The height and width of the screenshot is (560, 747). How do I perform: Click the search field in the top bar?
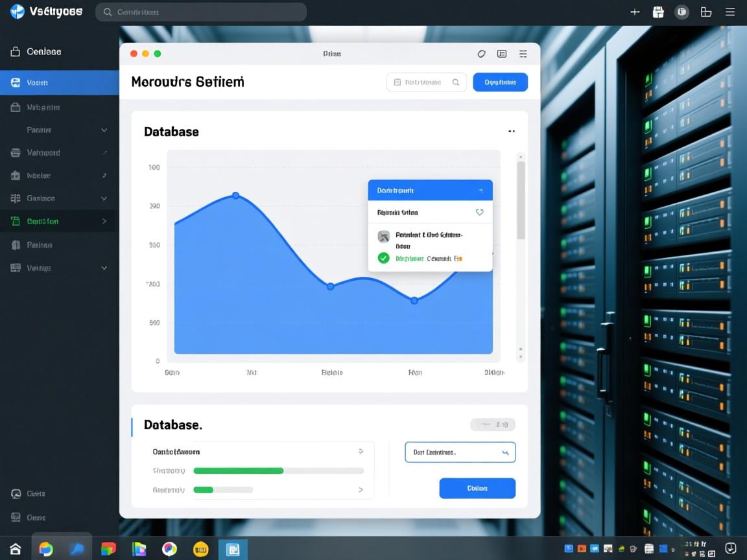[x=201, y=12]
